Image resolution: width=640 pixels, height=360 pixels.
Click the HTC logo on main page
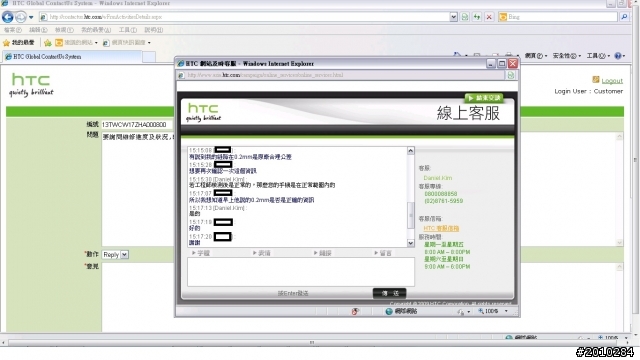(x=31, y=84)
